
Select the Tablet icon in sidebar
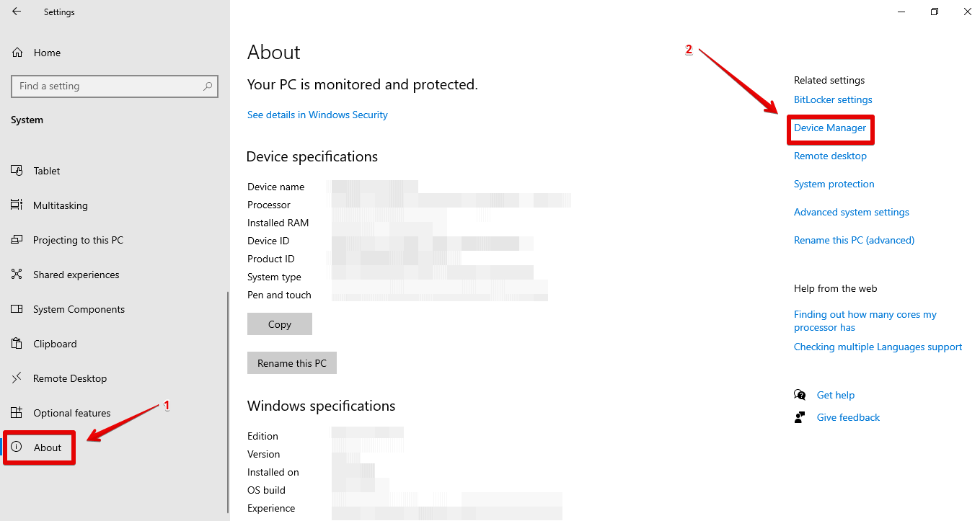[x=17, y=171]
